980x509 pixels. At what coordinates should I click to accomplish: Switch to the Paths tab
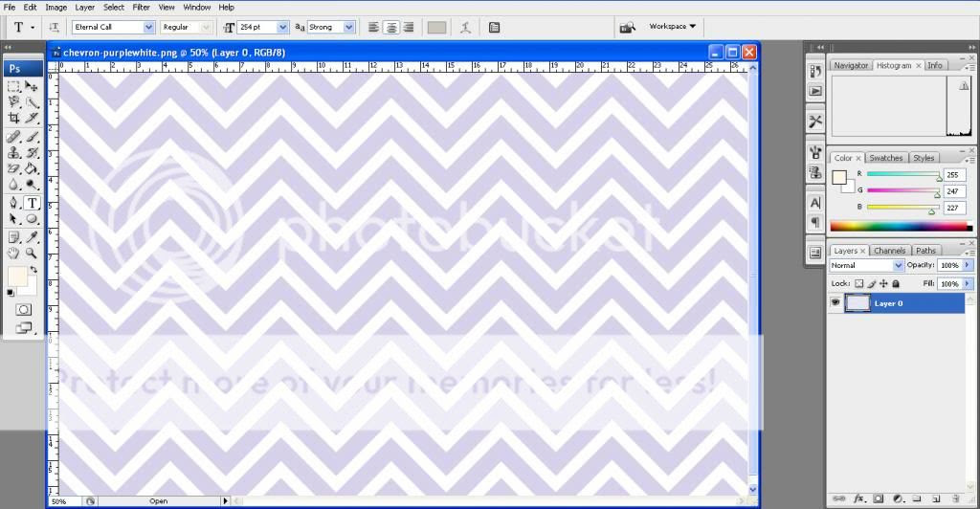[925, 251]
